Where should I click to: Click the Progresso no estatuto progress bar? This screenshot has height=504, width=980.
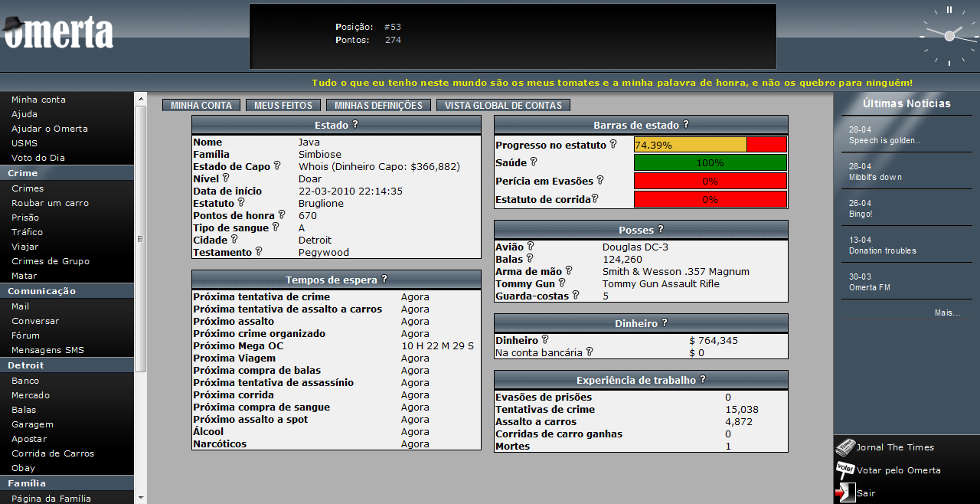tap(710, 145)
